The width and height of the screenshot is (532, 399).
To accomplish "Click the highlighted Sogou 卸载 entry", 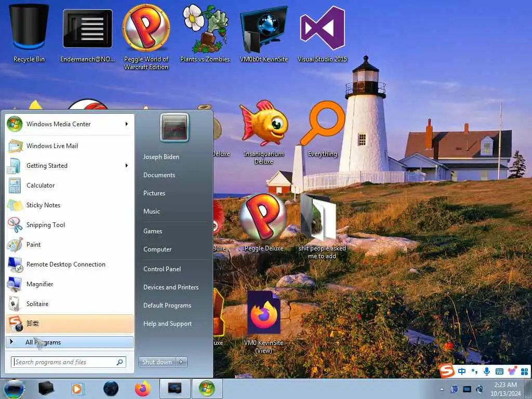I will pos(70,323).
